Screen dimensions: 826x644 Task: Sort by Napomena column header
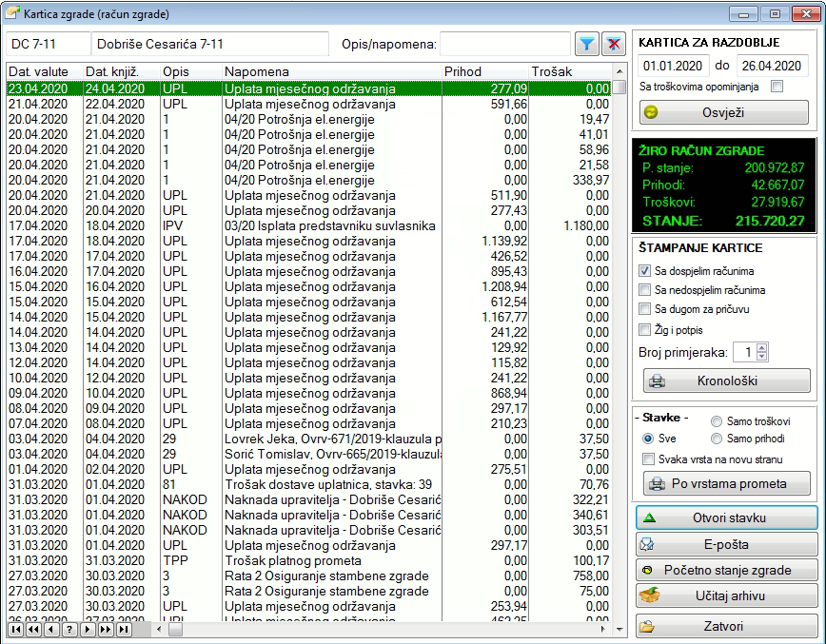click(332, 71)
